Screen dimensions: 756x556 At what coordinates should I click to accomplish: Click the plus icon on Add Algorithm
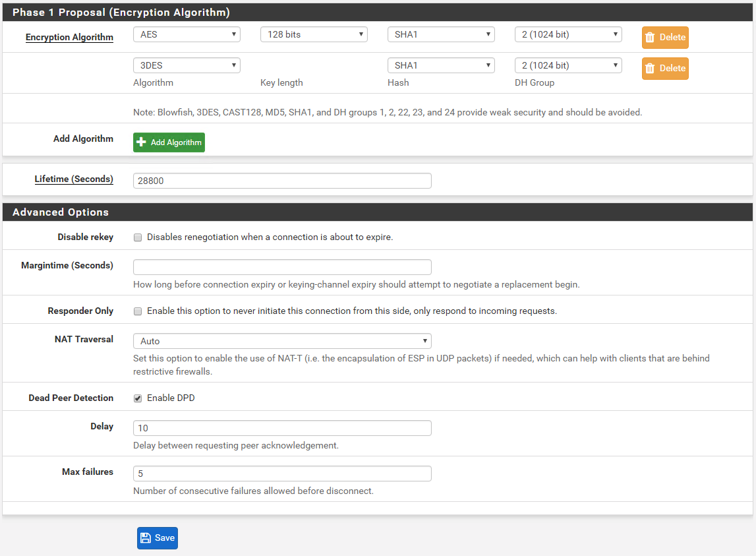pyautogui.click(x=141, y=142)
